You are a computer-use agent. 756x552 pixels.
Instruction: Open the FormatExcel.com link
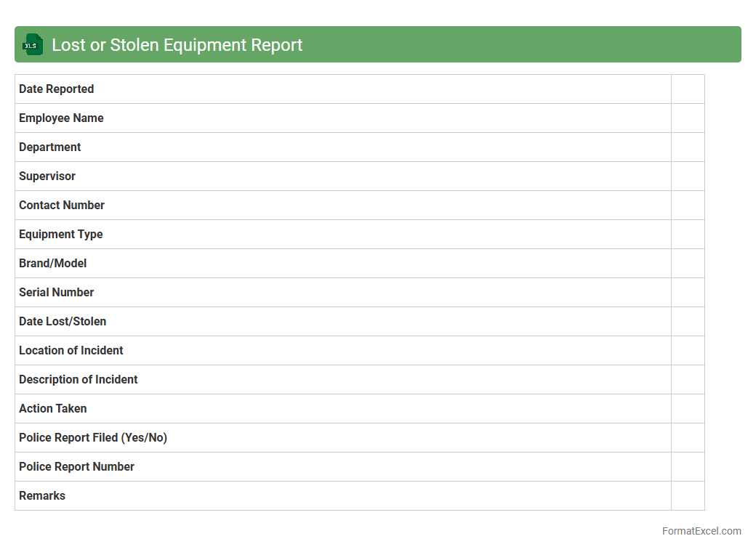click(701, 531)
